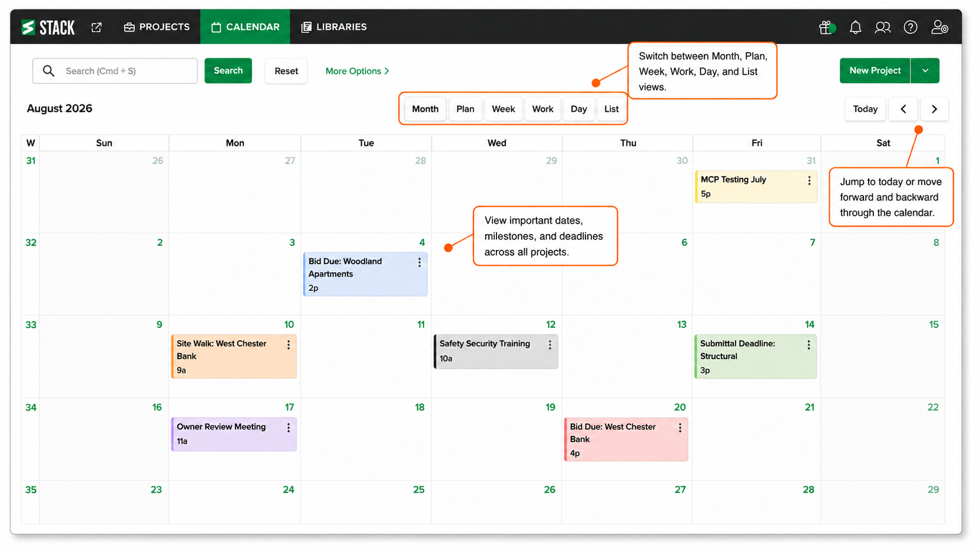Screen dimensions: 980x552
Task: Select week number 33
Action: (31, 325)
